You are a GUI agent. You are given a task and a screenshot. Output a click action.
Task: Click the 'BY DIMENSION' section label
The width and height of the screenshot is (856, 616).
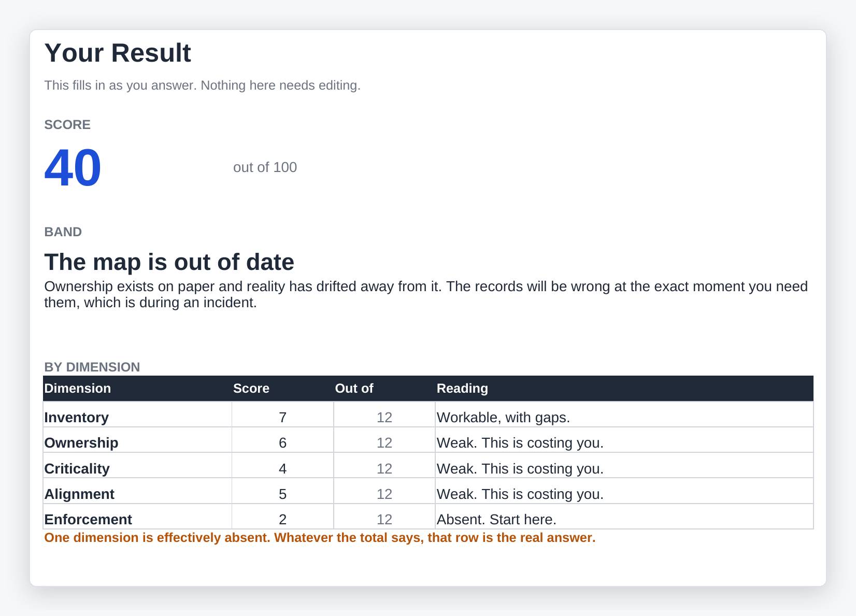[92, 367]
